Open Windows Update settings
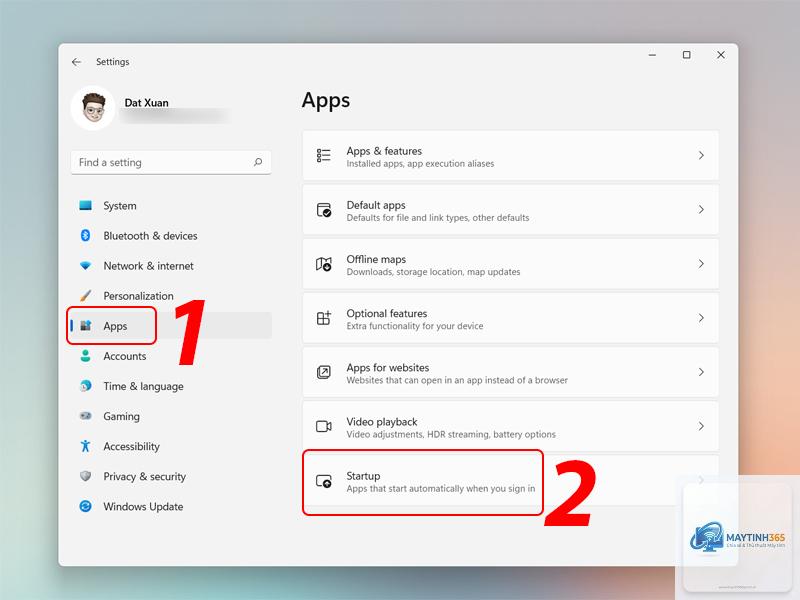The image size is (800, 600). pyautogui.click(x=171, y=507)
